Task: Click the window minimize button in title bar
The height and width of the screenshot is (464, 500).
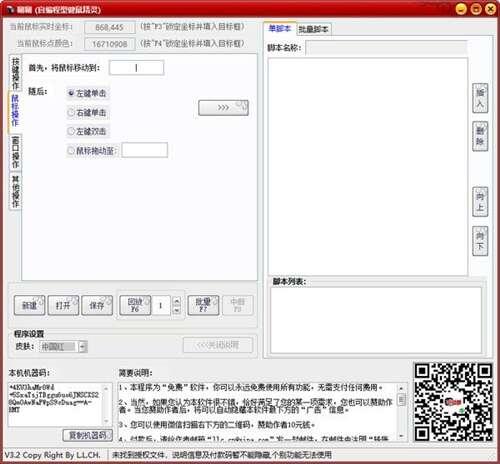Action: pos(461,9)
